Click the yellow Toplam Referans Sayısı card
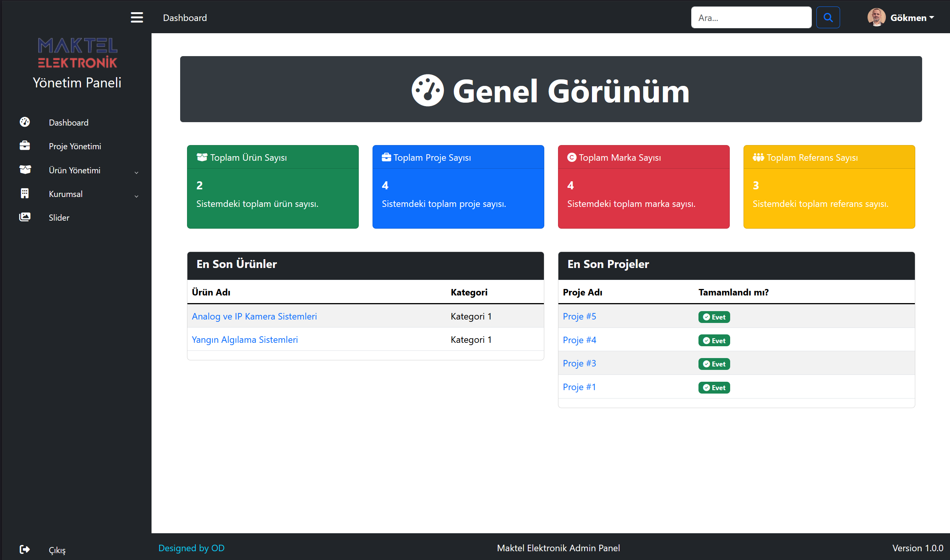The height and width of the screenshot is (560, 950). tap(829, 187)
